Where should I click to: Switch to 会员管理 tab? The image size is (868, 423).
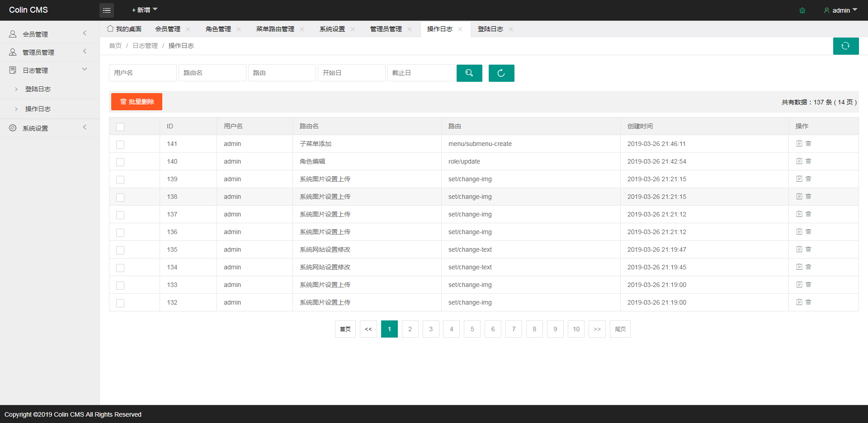168,29
